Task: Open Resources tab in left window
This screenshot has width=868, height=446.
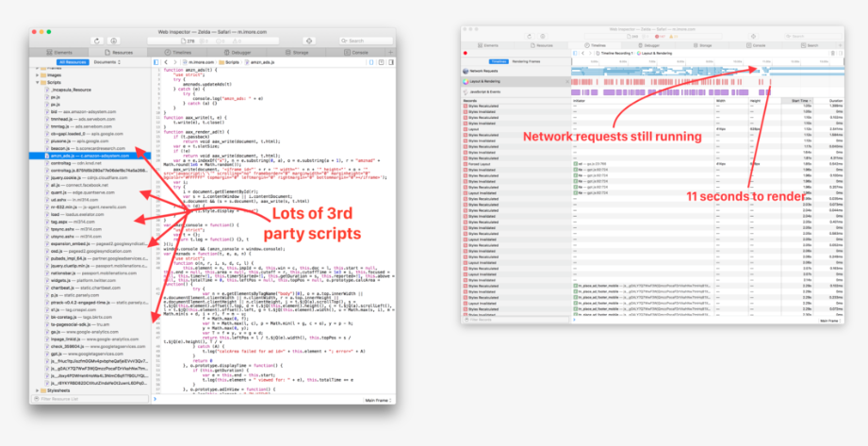Action: click(119, 52)
